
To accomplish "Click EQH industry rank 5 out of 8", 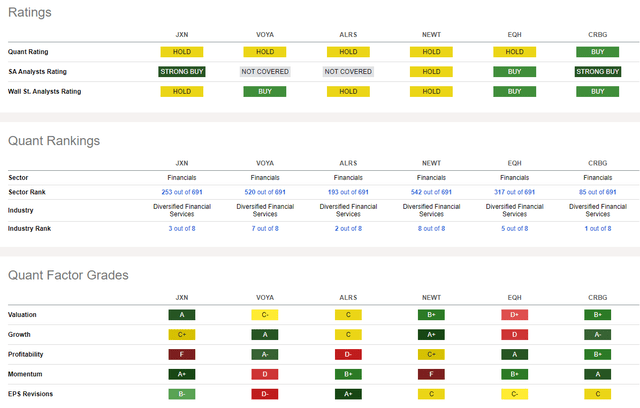I will 515,228.
